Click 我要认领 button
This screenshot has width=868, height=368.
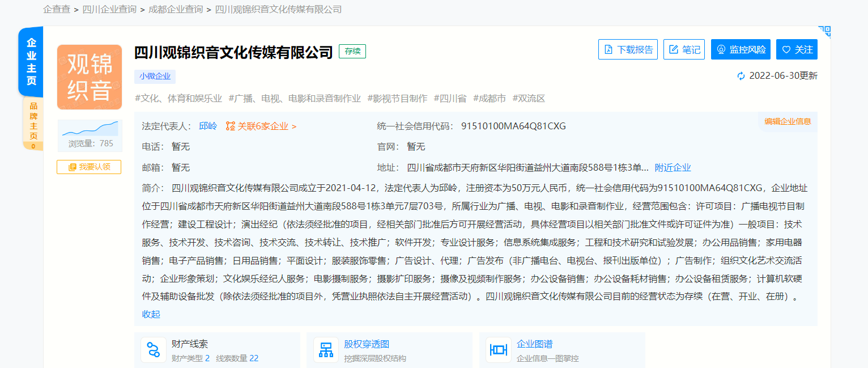(89, 167)
